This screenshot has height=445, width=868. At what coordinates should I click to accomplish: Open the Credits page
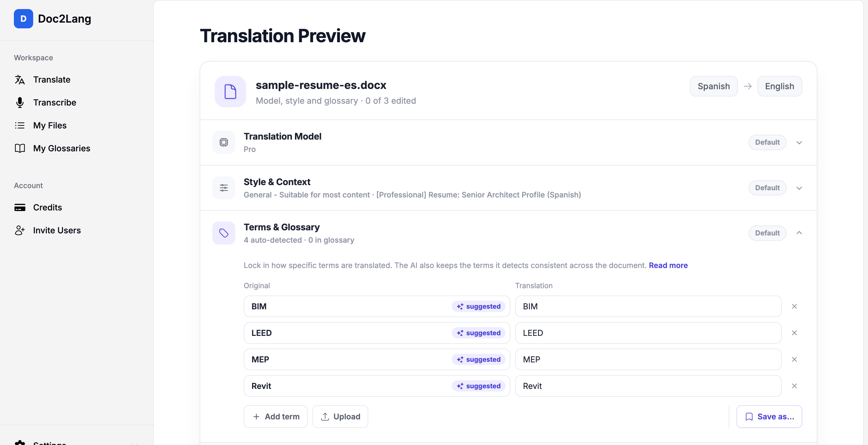(x=48, y=207)
